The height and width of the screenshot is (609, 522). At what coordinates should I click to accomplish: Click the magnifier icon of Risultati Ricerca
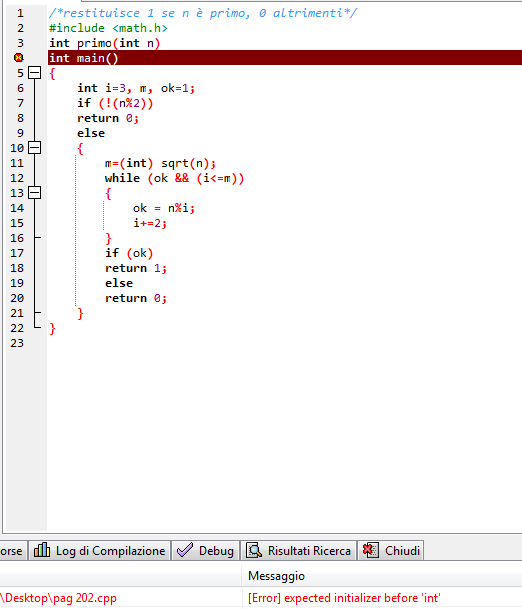click(254, 550)
